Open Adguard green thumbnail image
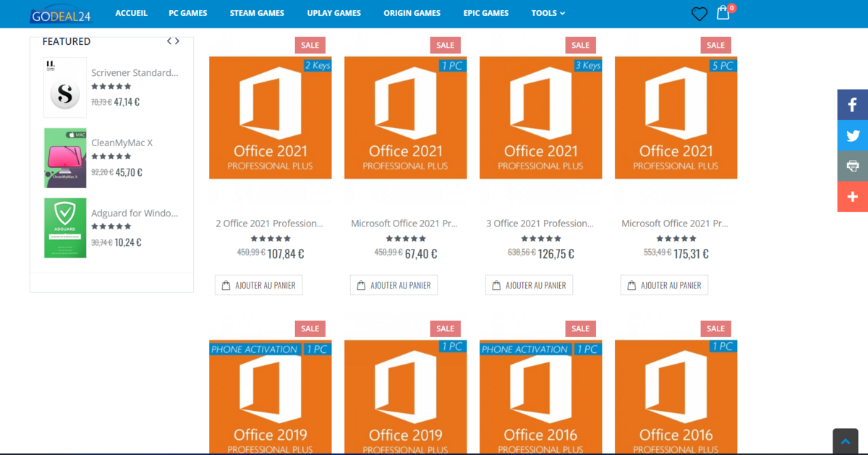Viewport: 868px width, 455px height. (65, 228)
